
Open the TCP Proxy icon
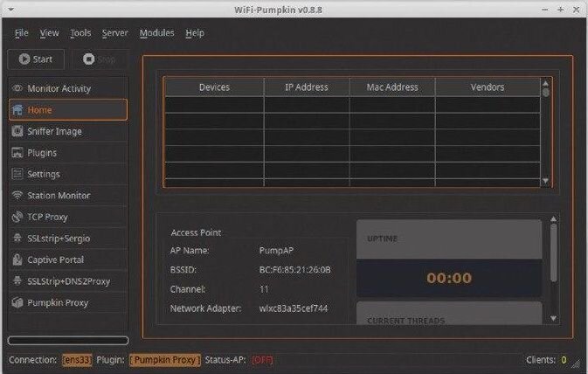tap(17, 217)
